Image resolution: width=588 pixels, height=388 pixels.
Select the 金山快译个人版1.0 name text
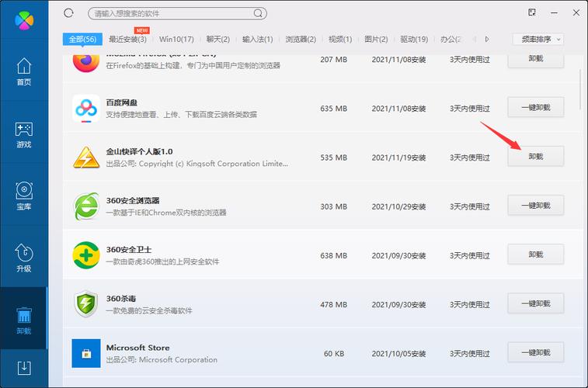(x=139, y=151)
